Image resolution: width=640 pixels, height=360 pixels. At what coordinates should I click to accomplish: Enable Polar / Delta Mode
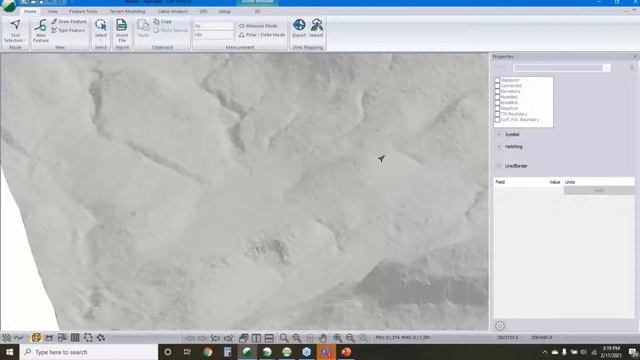(262, 35)
